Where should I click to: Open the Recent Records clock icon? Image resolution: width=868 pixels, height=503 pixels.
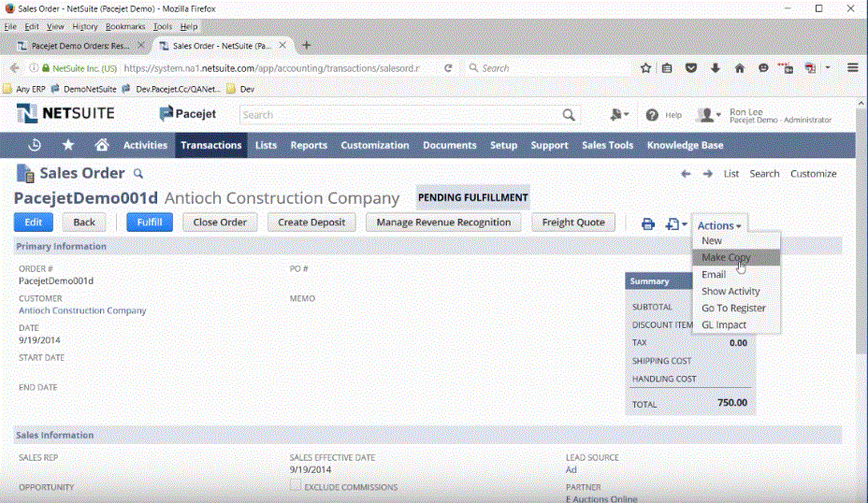point(35,145)
